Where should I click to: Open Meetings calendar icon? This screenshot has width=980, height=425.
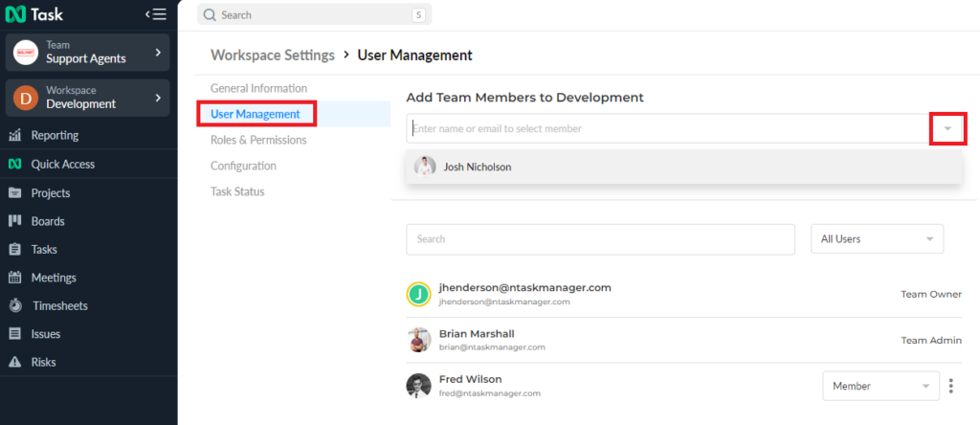tap(15, 278)
